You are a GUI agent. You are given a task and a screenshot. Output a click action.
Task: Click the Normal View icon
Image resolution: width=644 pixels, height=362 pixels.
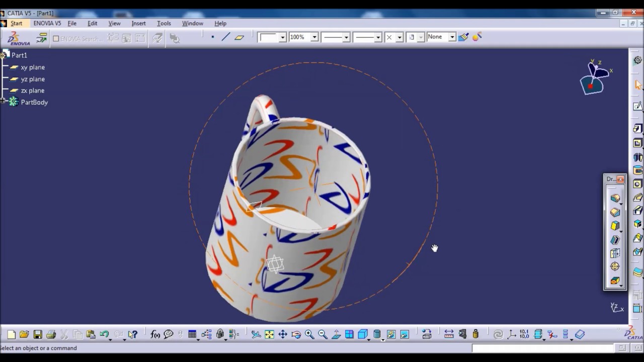(336, 334)
